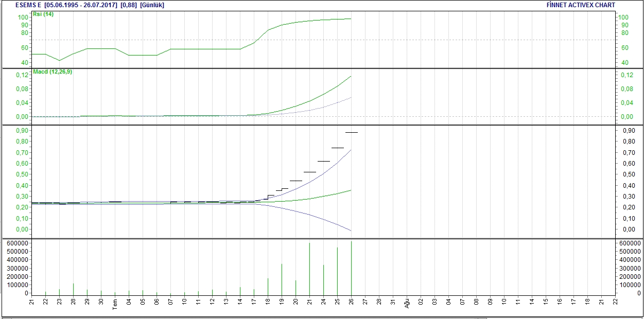Click the volume bar above date 18
The image size is (644, 319).
tap(268, 286)
